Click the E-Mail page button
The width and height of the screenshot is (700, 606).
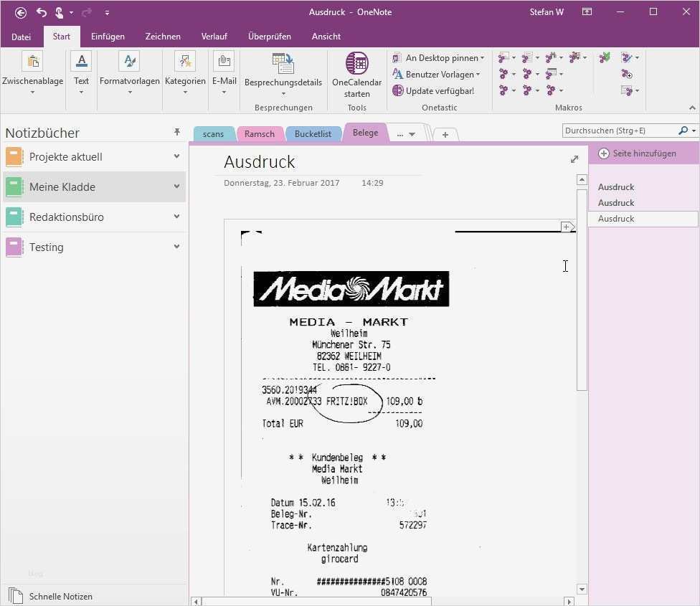pos(224,74)
